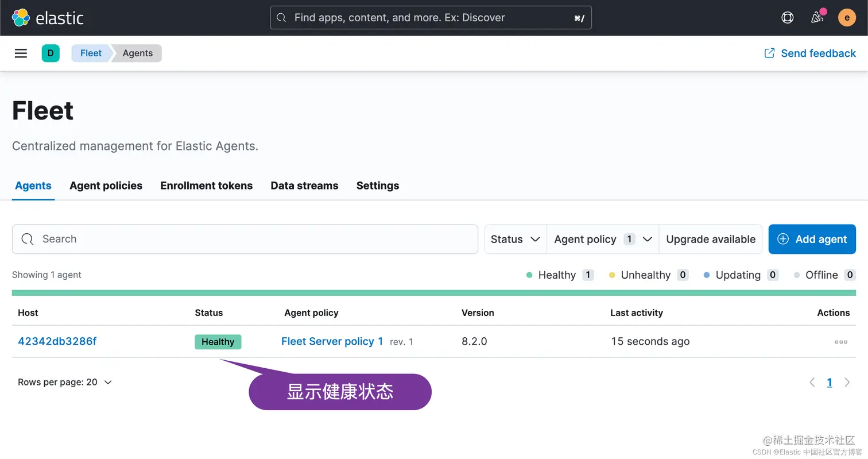Screen dimensions: 868x459
Task: Switch to the Agent policies tab
Action: coord(106,186)
